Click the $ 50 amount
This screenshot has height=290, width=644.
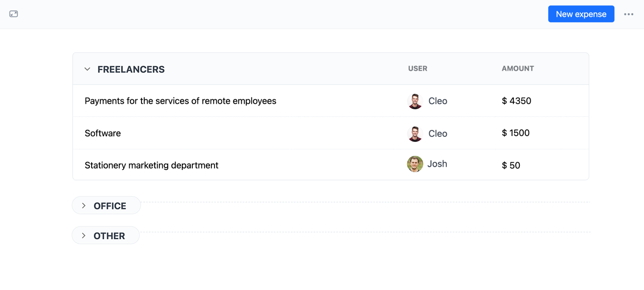coord(511,165)
